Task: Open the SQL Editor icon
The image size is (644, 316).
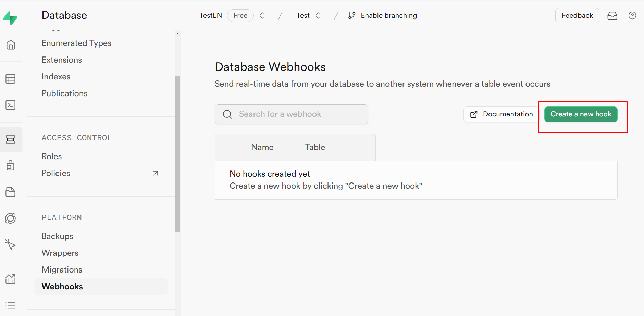Action: click(x=11, y=105)
